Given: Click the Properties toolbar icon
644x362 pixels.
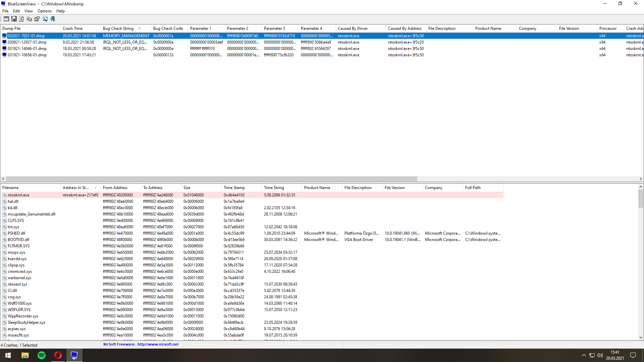Looking at the screenshot, I should (37, 19).
